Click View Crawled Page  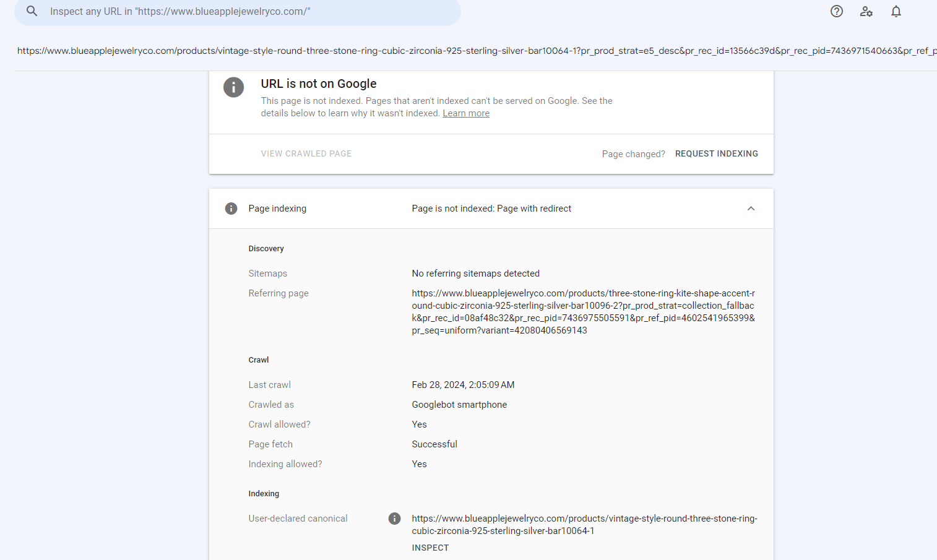[x=306, y=153]
